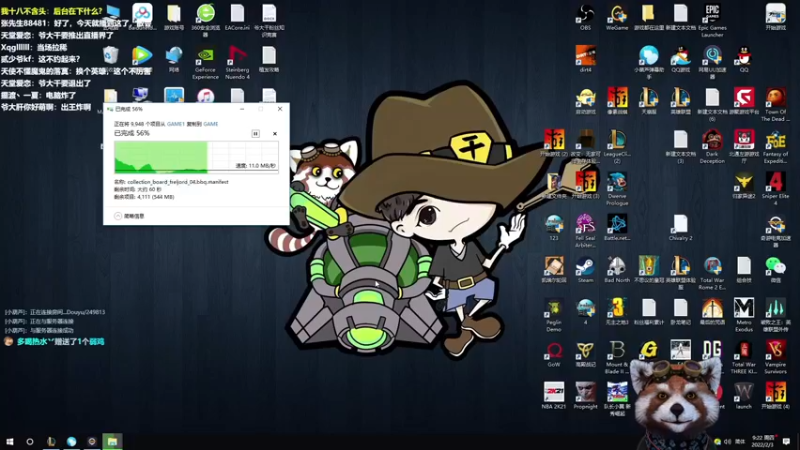Screen dimensions: 800x450
Task: Open the 360 browser shortcut
Action: (206, 14)
